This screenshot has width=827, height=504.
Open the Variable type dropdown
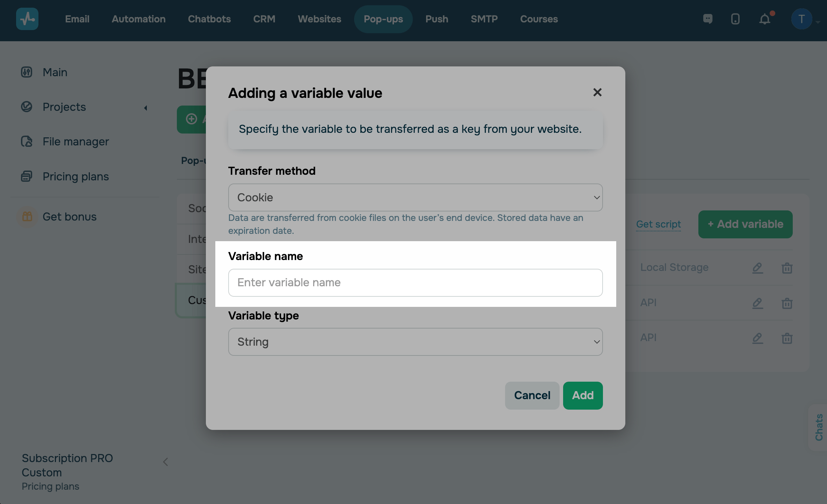coord(415,342)
